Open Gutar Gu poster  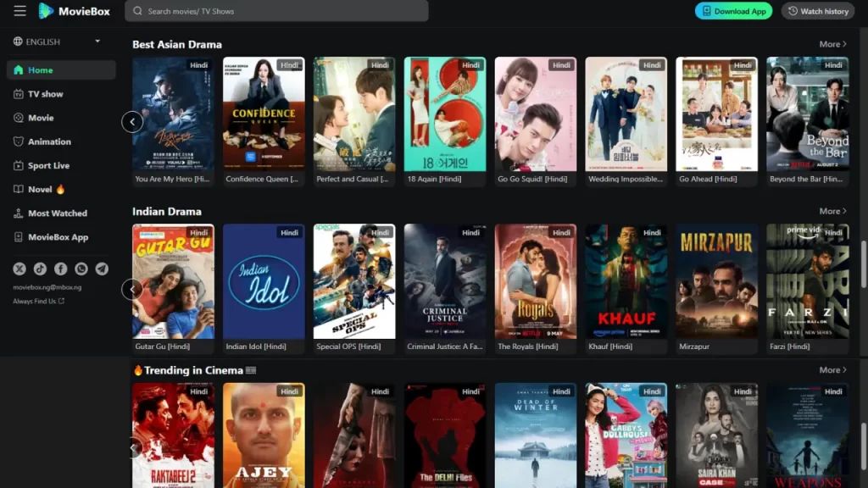pyautogui.click(x=173, y=281)
